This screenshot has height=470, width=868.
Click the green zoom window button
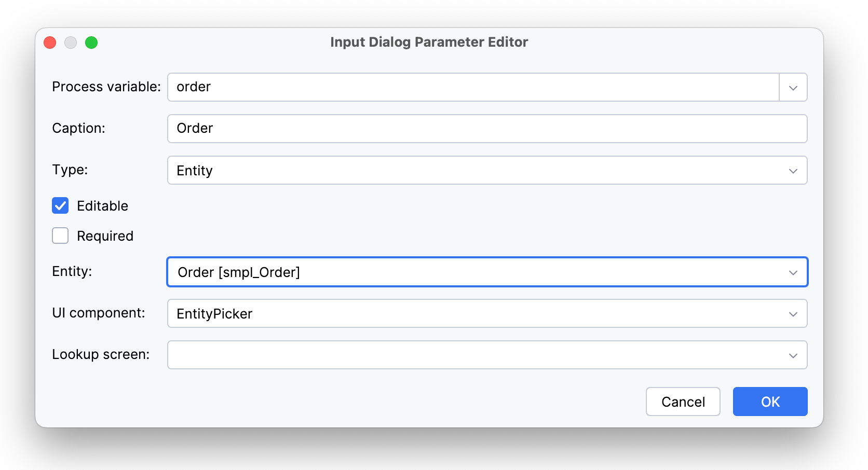click(91, 43)
